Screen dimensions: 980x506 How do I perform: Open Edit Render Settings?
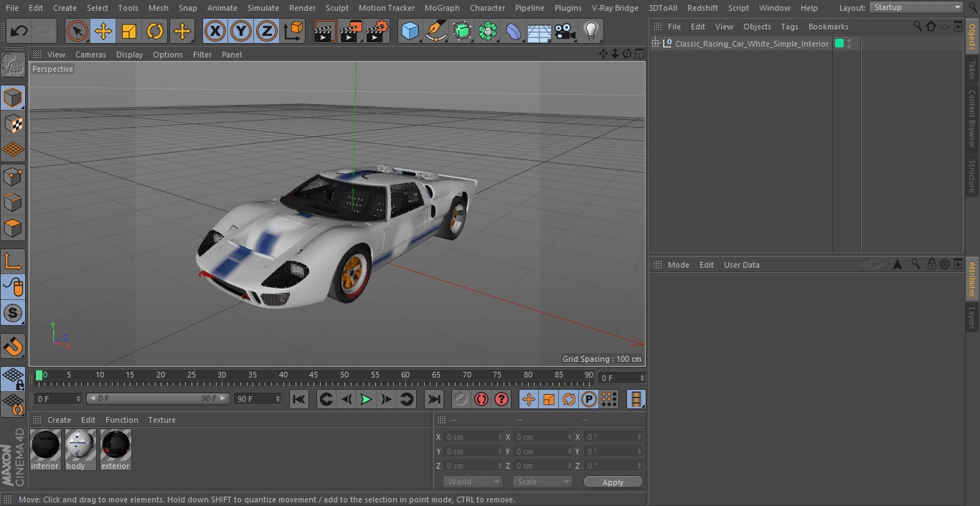[x=377, y=31]
